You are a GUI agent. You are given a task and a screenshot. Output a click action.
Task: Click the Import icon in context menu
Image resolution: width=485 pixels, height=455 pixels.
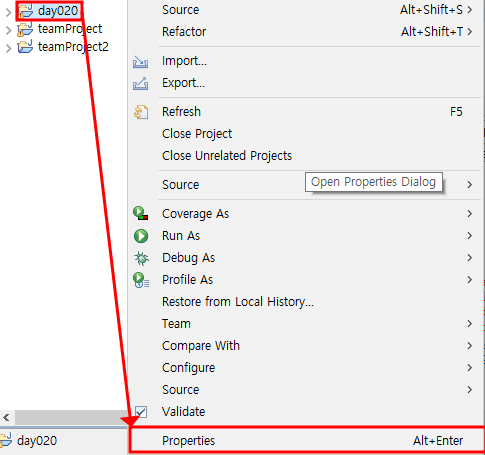tap(140, 62)
